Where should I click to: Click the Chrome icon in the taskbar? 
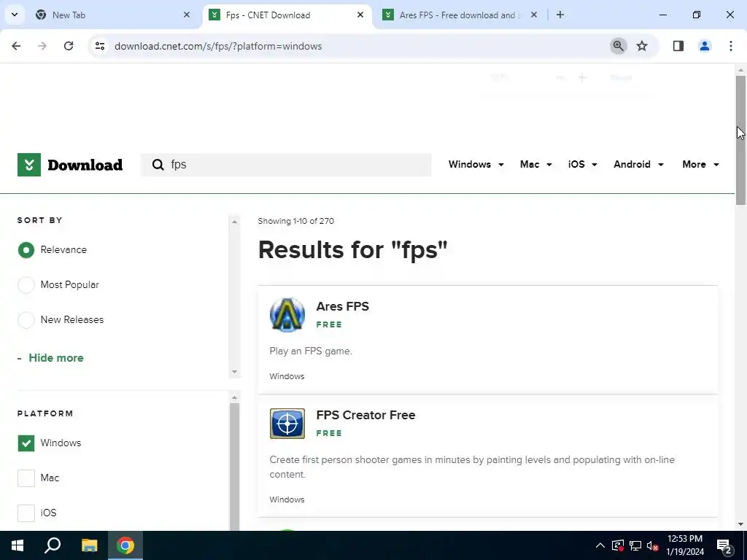[125, 545]
